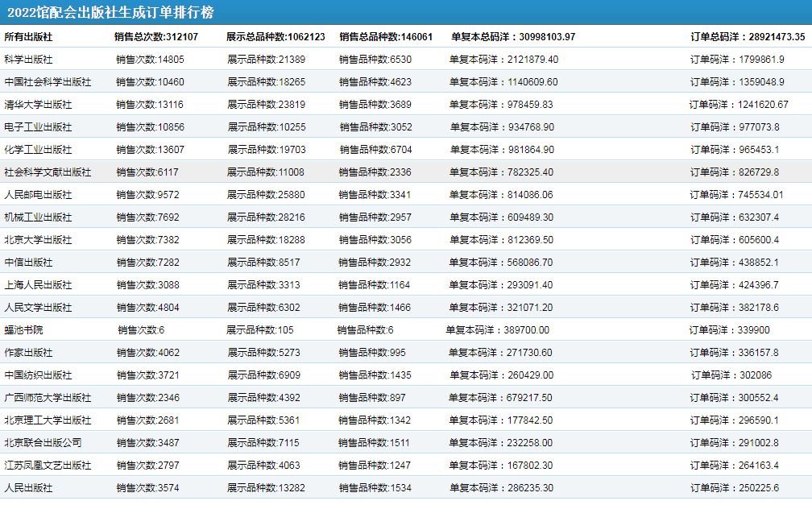Select 北京大学出版社 publisher name
The height and width of the screenshot is (505, 812).
pos(38,240)
